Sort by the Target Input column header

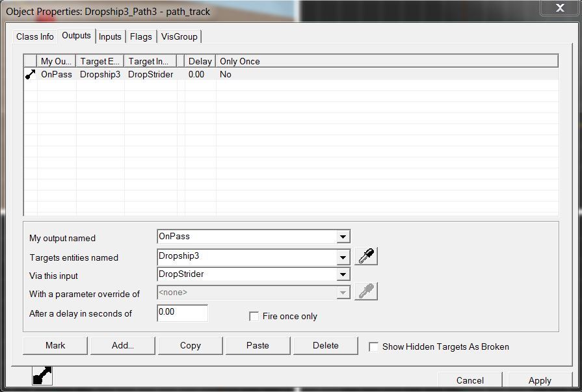(x=150, y=61)
